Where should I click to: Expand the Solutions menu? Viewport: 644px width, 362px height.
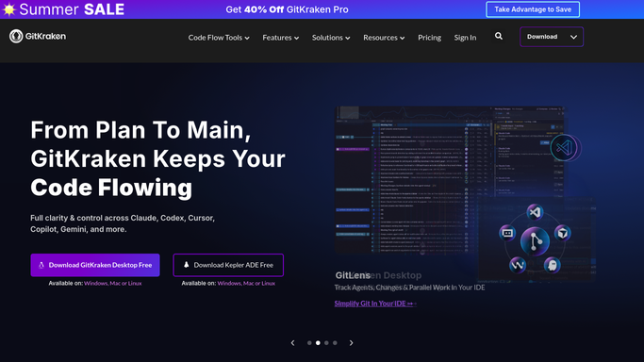[x=331, y=38]
